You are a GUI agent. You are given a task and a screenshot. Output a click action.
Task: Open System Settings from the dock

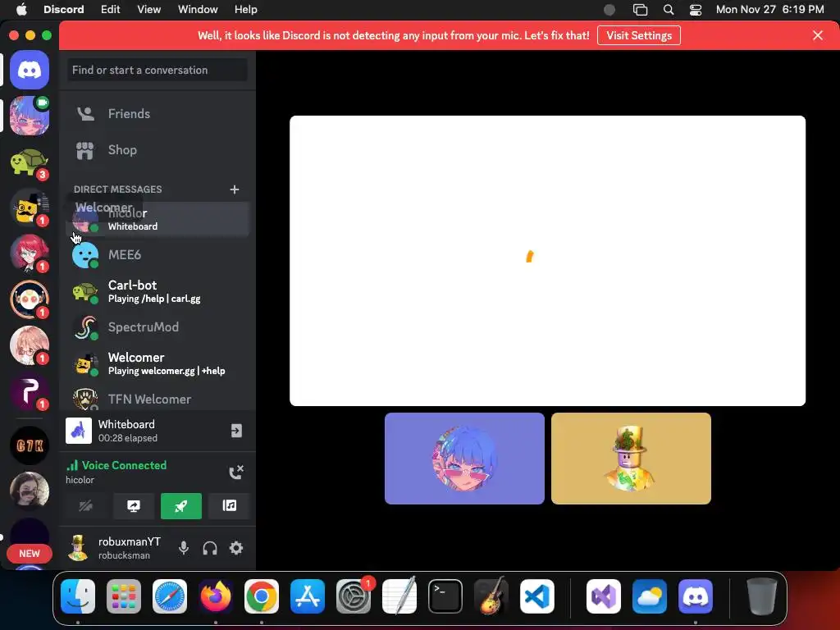coord(354,596)
